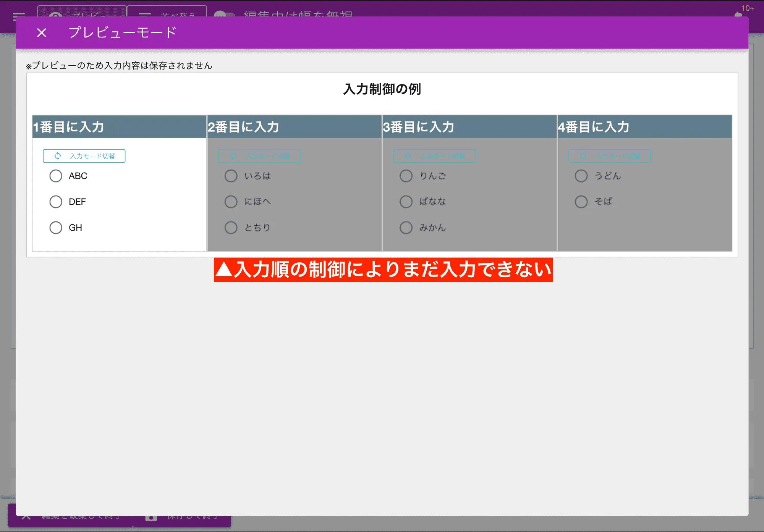Click the grayed 入力モード切替 in 3番目に入力

pyautogui.click(x=434, y=156)
